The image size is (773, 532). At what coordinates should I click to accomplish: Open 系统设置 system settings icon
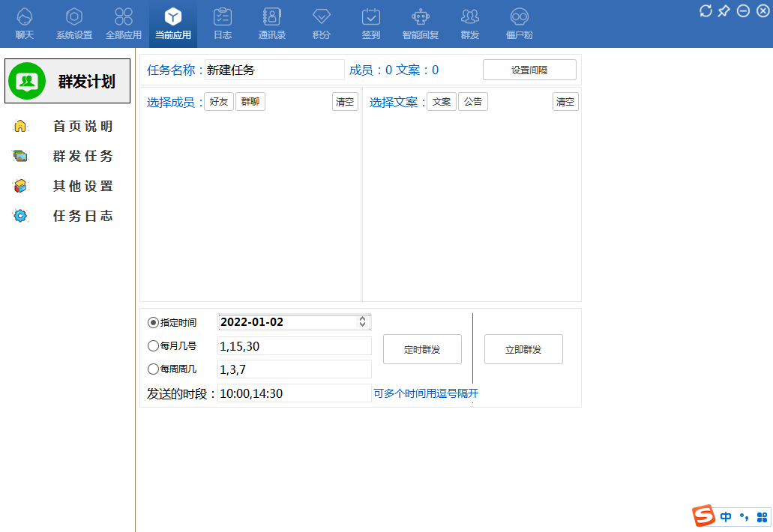(74, 17)
